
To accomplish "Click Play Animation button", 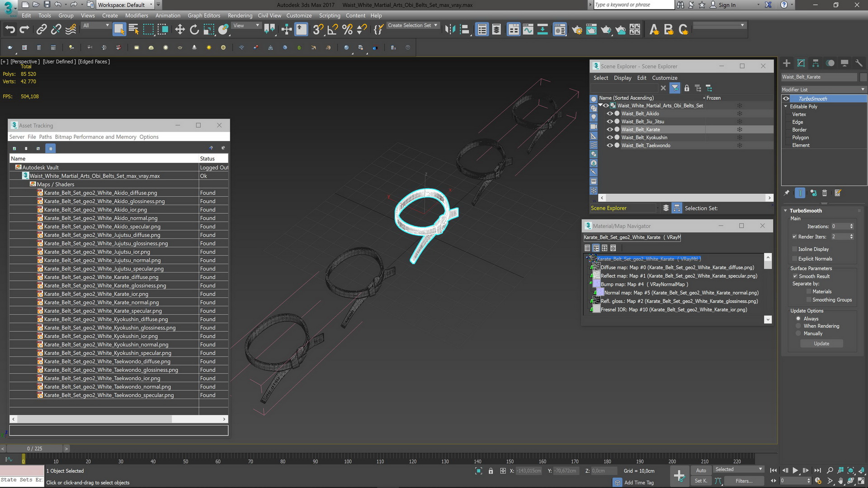I will point(795,470).
